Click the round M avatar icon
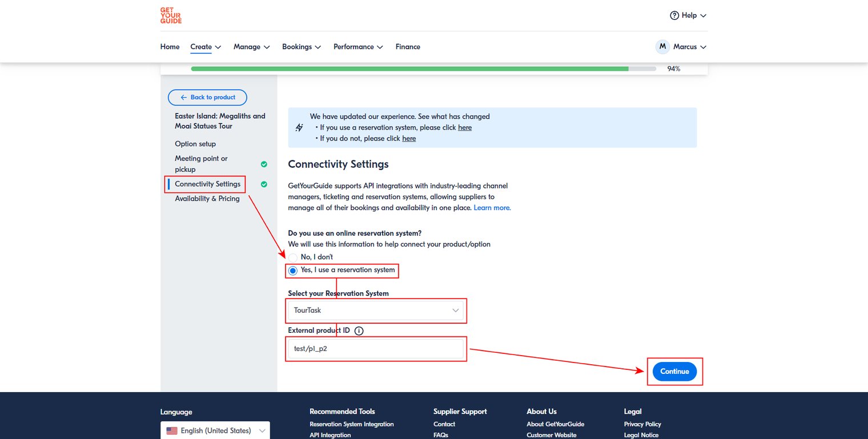This screenshot has height=439, width=868. coord(662,47)
